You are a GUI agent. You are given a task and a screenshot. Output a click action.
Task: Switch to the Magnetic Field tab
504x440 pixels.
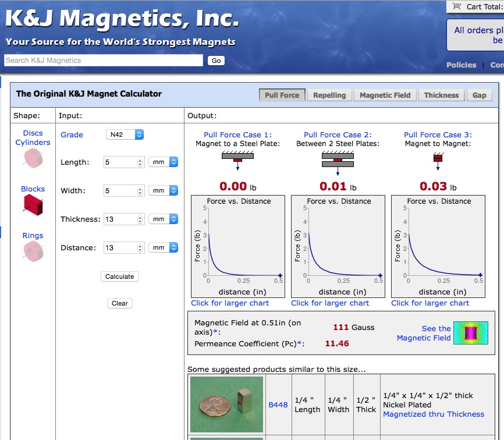coord(385,95)
